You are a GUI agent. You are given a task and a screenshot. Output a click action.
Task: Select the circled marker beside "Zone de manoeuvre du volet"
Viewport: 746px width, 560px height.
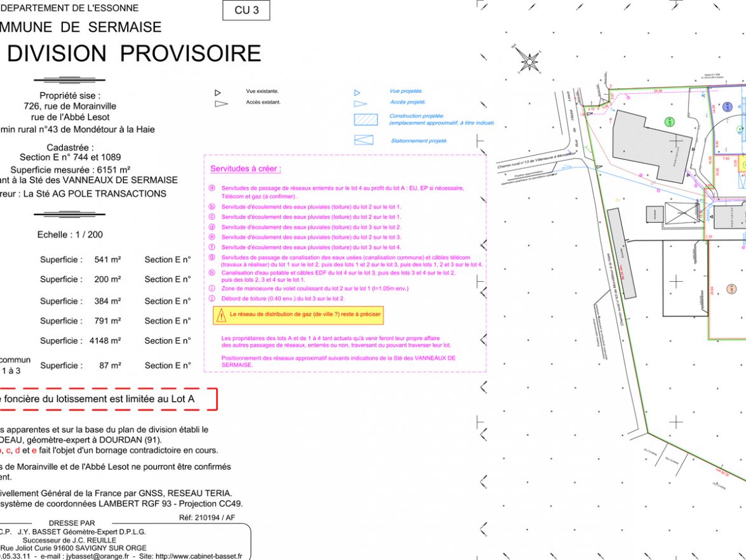tap(212, 288)
